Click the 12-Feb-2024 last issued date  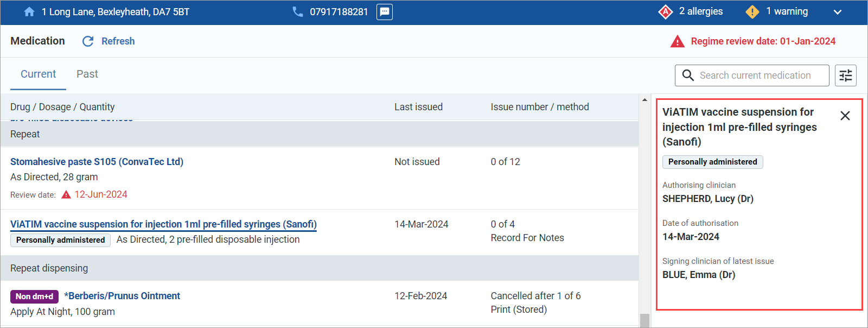point(421,296)
